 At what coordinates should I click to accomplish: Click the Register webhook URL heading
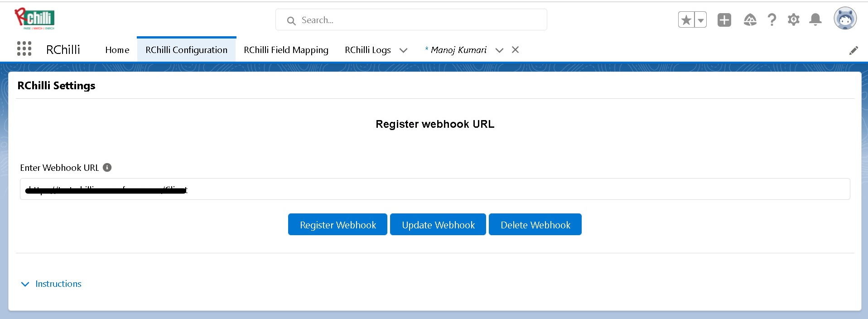tap(435, 124)
